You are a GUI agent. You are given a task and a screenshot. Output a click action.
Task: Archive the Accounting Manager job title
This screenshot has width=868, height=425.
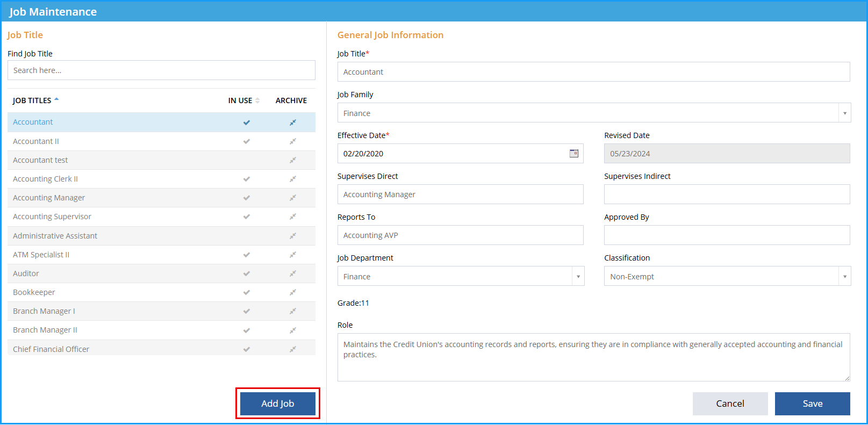[x=293, y=198]
